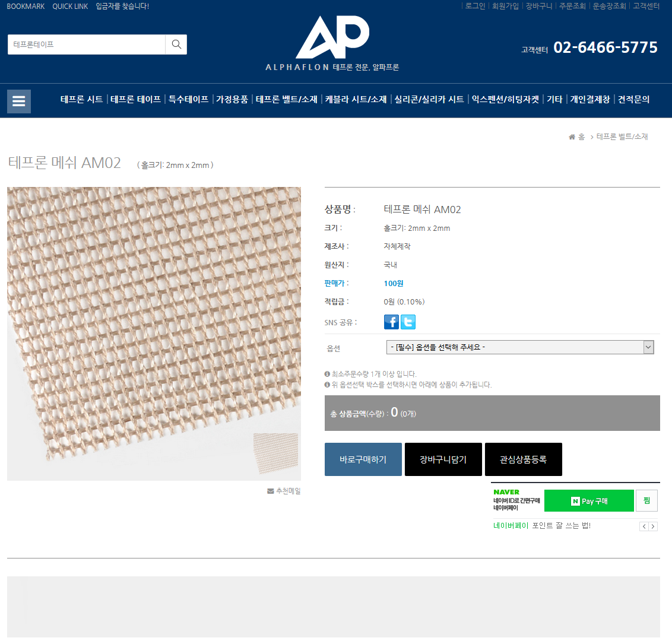Add item with 장바구니담기 button
This screenshot has height=641, width=672.
[443, 459]
